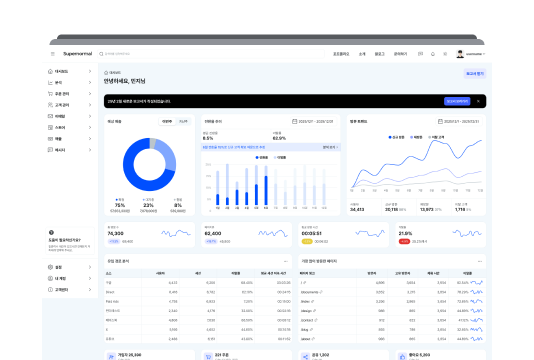Viewport: 534px width, 360px height.
Task: Expand the message sidebar item chevron
Action: click(90, 150)
